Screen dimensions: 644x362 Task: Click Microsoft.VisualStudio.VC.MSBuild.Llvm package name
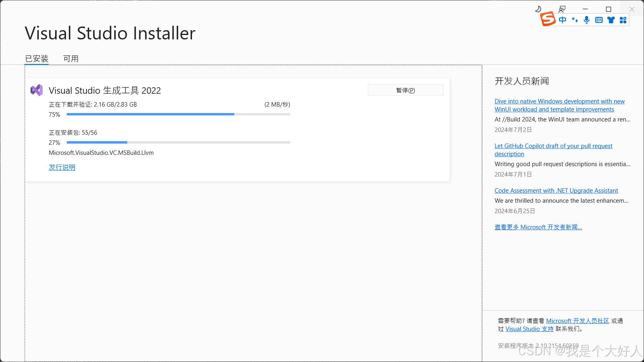101,153
